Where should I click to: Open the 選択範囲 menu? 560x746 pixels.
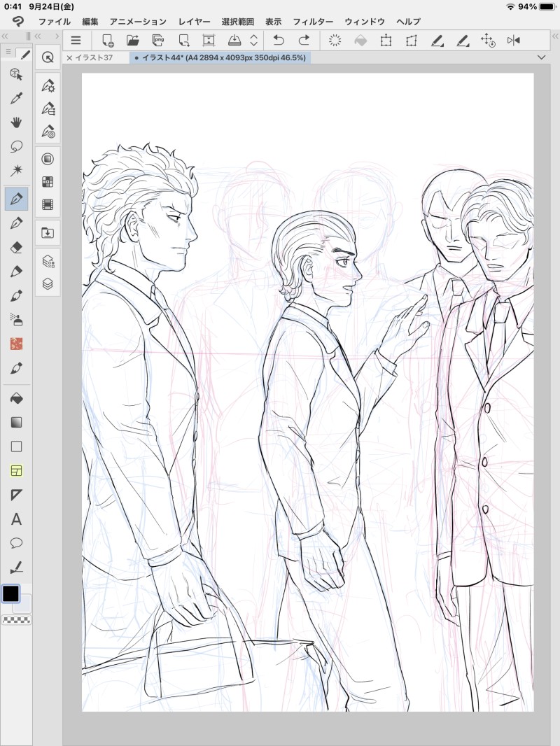[237, 22]
